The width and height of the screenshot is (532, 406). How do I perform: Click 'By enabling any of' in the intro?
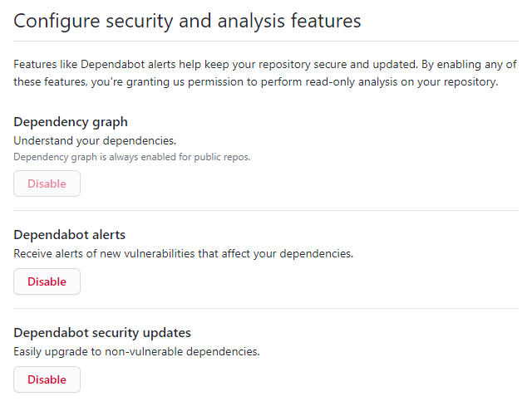[x=469, y=65]
